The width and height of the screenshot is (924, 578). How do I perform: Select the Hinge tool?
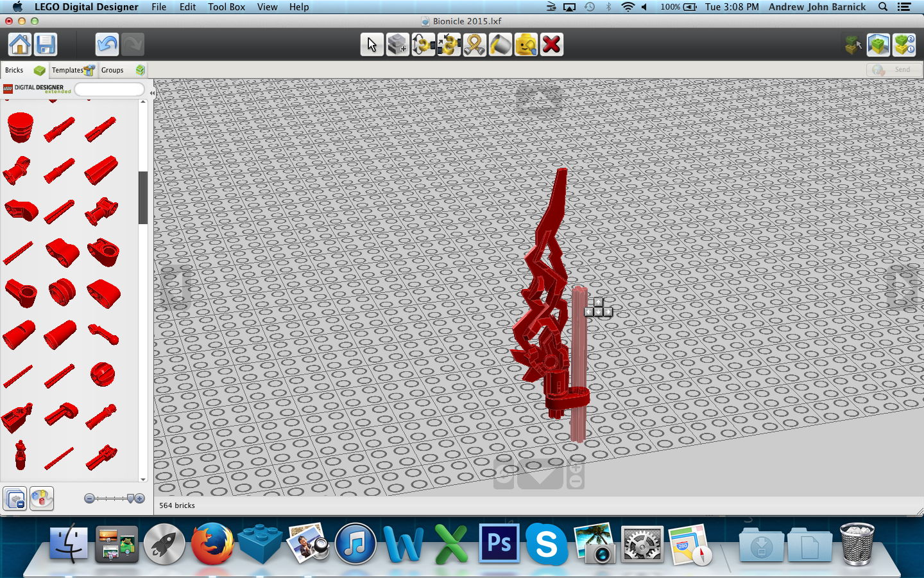point(424,45)
